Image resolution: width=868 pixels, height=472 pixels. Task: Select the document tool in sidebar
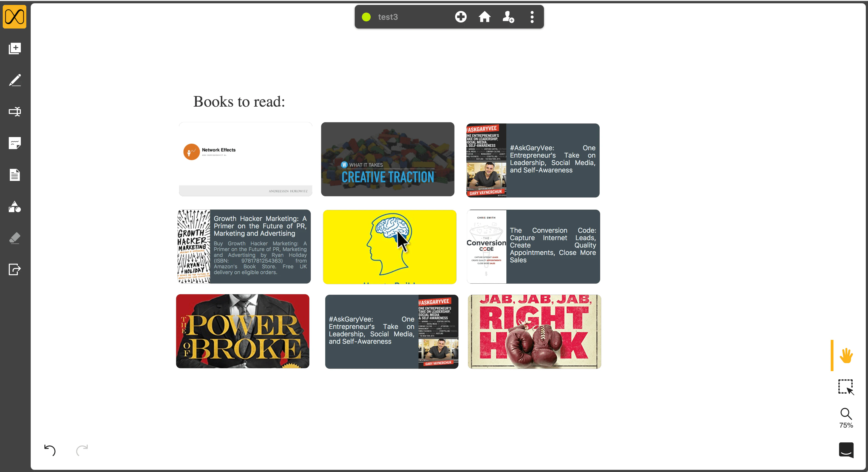tap(15, 175)
